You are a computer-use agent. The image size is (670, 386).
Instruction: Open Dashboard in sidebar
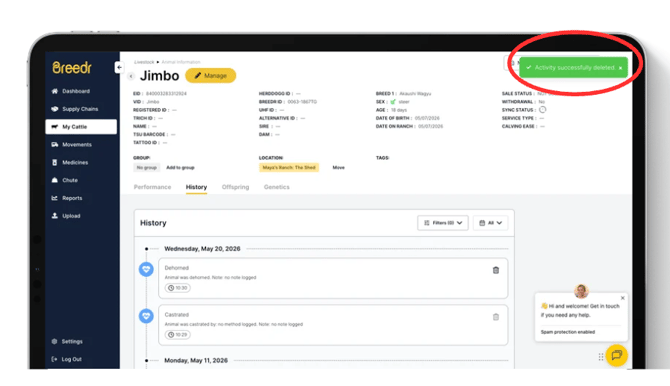pyautogui.click(x=76, y=91)
